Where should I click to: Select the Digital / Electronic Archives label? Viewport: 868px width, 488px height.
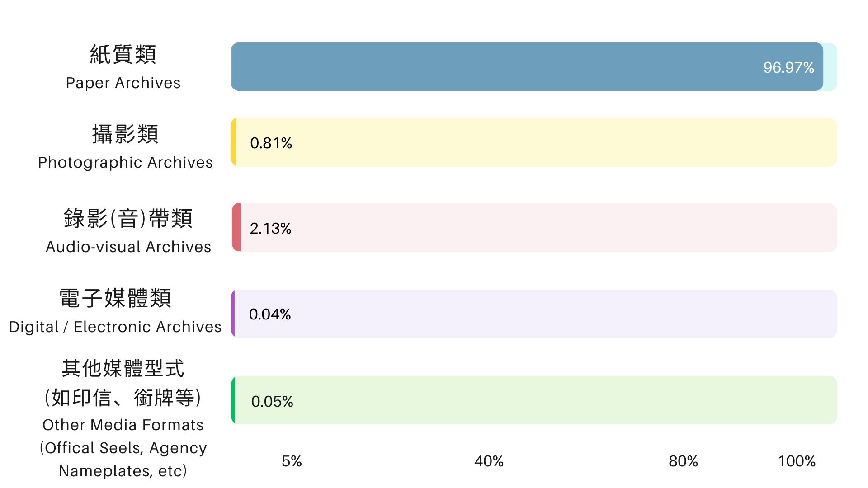115,327
